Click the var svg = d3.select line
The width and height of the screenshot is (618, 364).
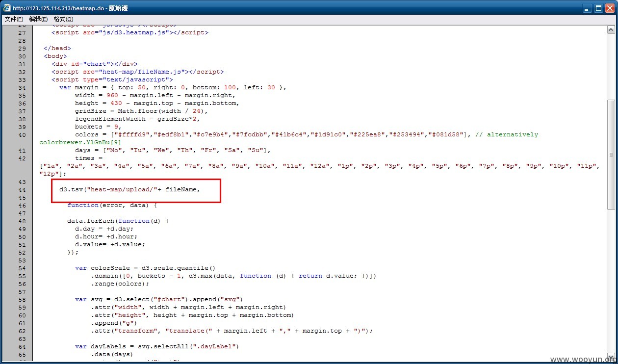(x=159, y=299)
